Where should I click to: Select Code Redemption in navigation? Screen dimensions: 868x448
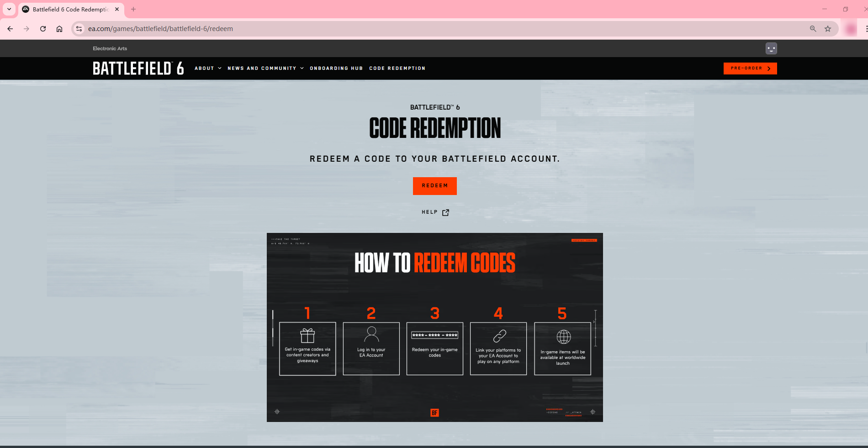(397, 69)
